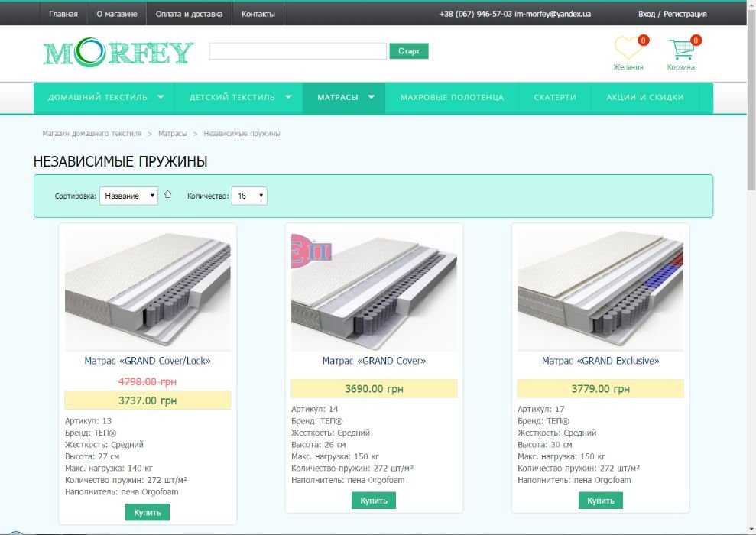
Task: Toggle sort direction arrow icon
Action: (167, 194)
